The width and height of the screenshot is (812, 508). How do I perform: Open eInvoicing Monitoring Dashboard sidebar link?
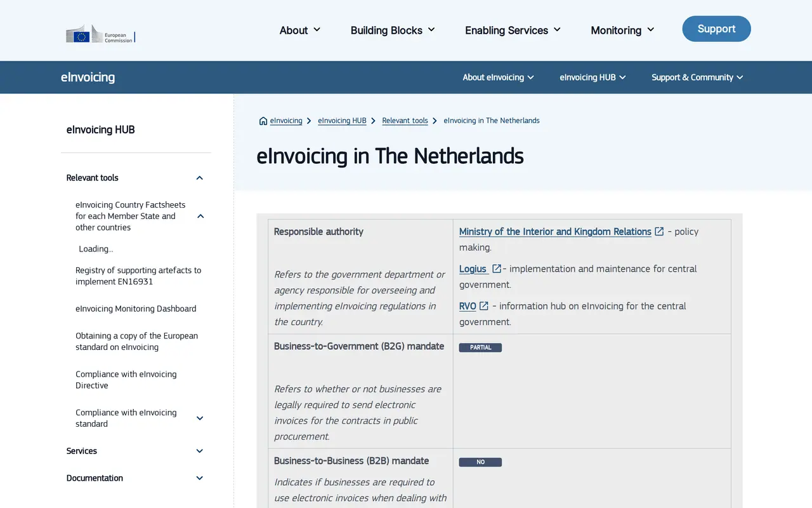[x=136, y=309]
